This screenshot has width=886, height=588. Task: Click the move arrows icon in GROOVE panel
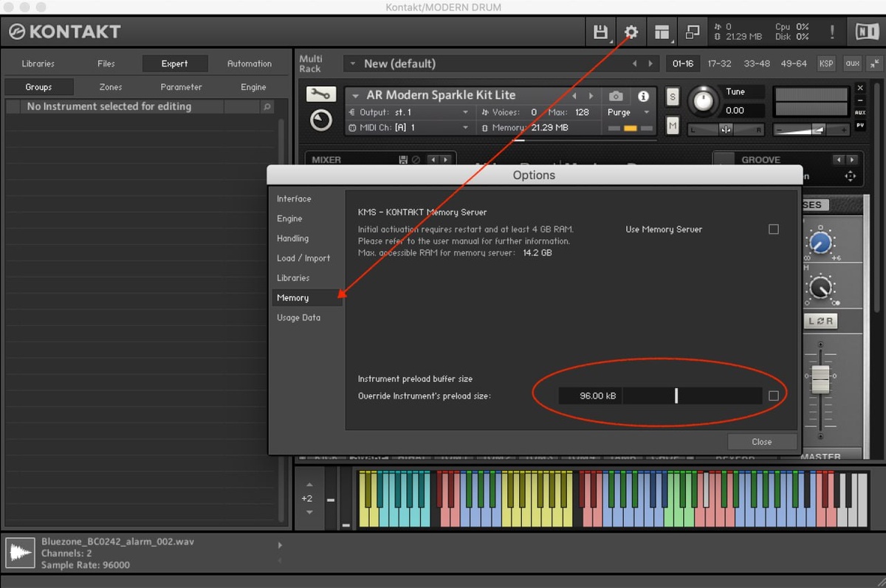[850, 176]
